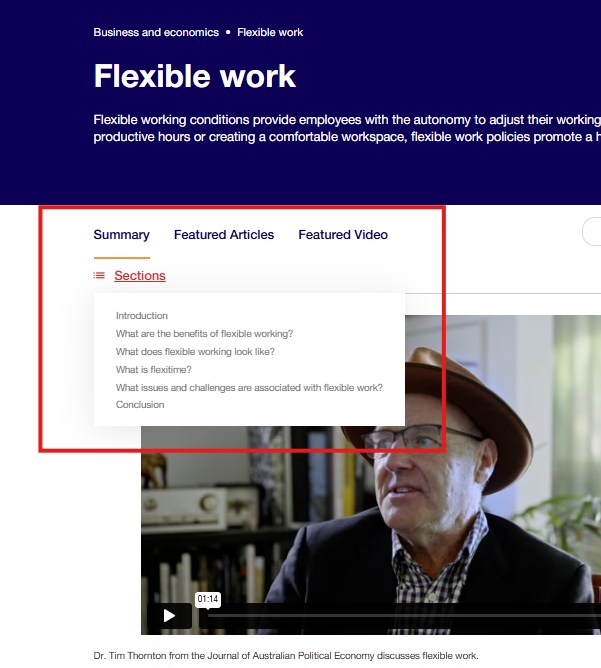601x668 pixels.
Task: Click the Flexible work breadcrumb
Action: (x=270, y=32)
